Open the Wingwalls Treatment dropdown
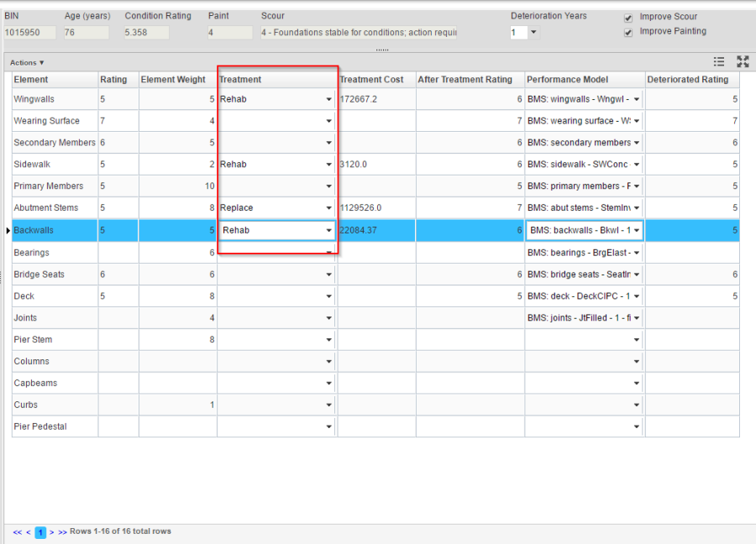Screen dimensions: 756x544 tap(329, 99)
